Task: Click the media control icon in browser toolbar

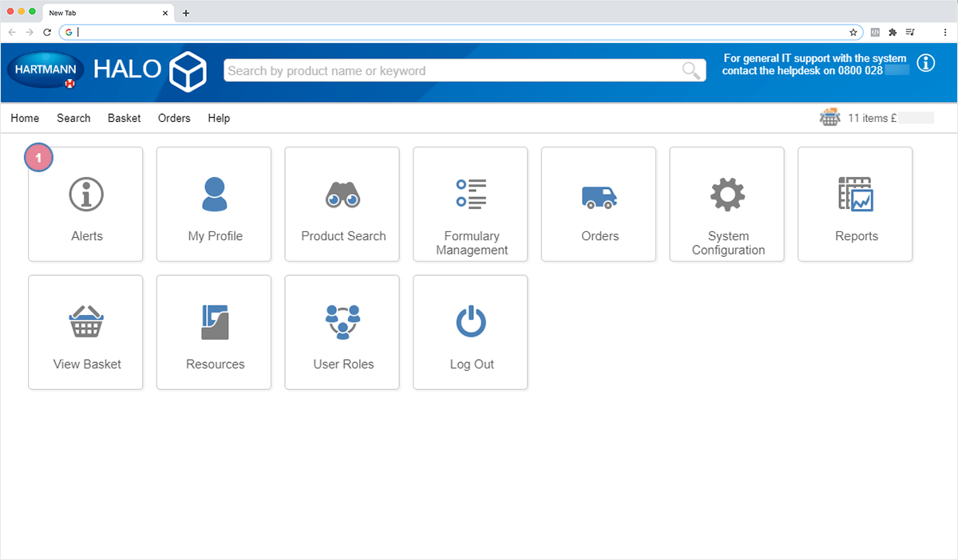Action: [910, 32]
